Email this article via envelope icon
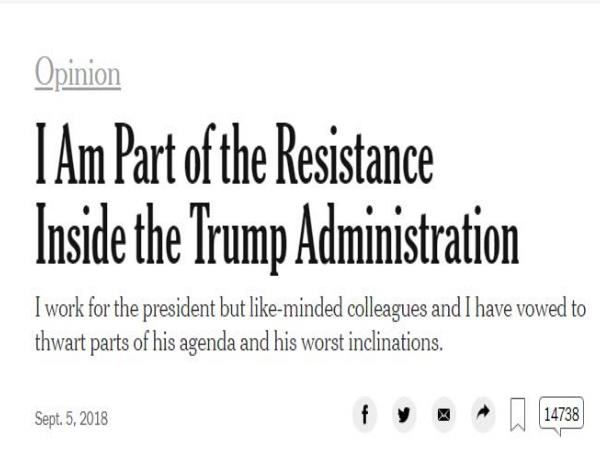Viewport: 600px width, 450px height. pyautogui.click(x=444, y=413)
